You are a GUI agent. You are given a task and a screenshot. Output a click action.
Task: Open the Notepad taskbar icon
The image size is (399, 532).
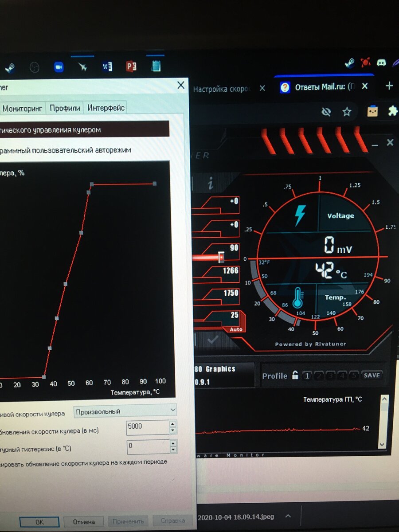(156, 66)
